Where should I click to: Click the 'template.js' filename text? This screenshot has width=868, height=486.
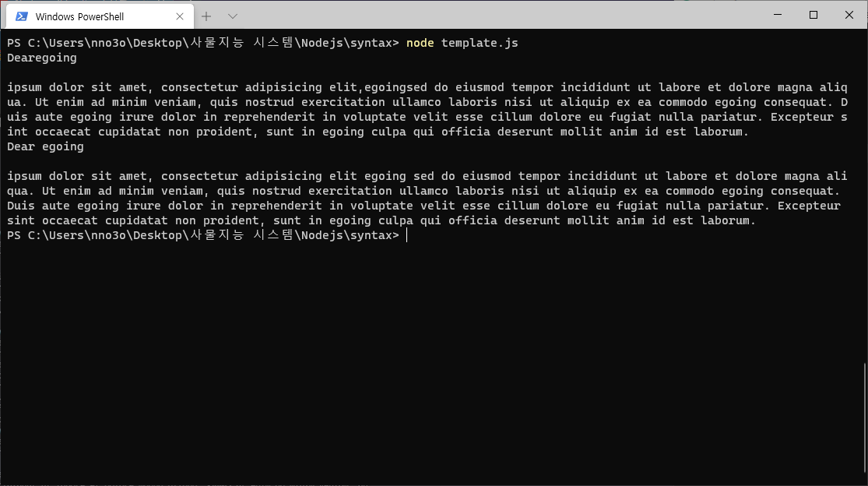point(480,43)
